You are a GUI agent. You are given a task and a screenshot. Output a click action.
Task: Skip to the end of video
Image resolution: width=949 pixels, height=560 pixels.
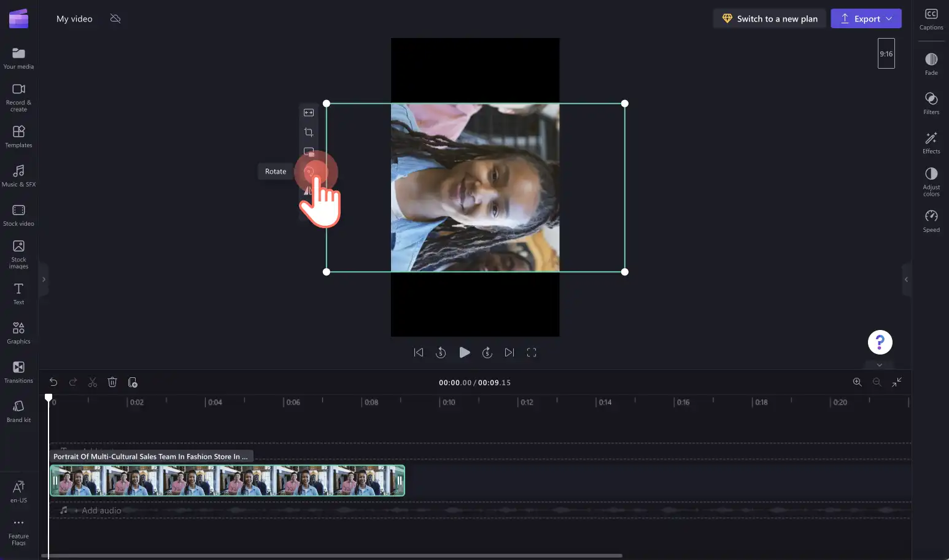coord(509,352)
